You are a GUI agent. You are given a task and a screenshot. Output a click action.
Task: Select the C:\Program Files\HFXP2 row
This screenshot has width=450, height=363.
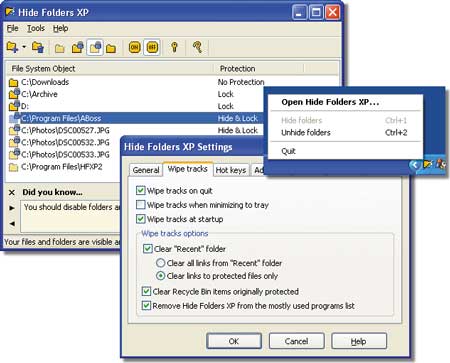tap(64, 167)
